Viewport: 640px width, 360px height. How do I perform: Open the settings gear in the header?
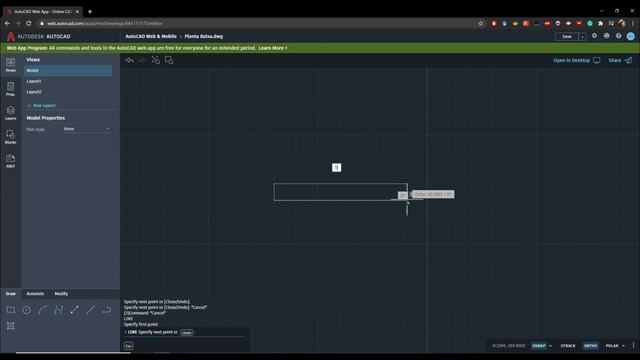pos(594,36)
